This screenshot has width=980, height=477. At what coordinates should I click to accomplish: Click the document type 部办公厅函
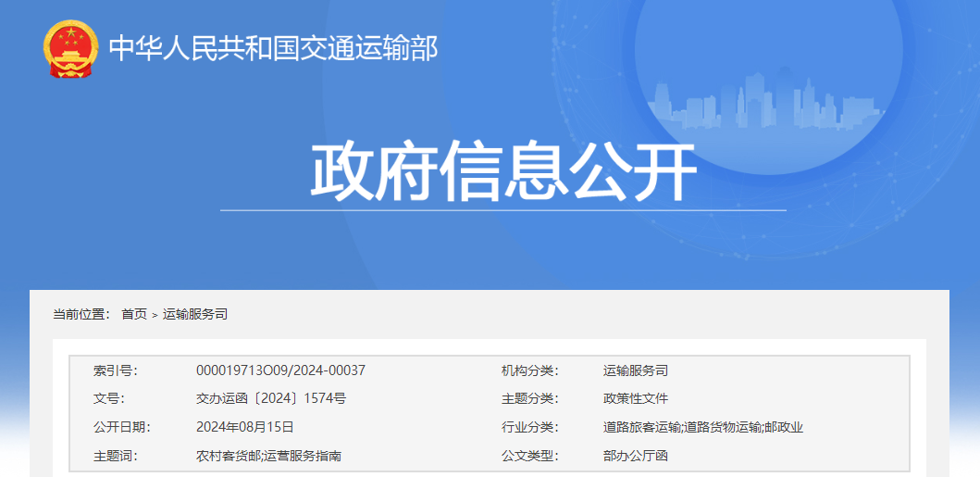click(x=635, y=456)
